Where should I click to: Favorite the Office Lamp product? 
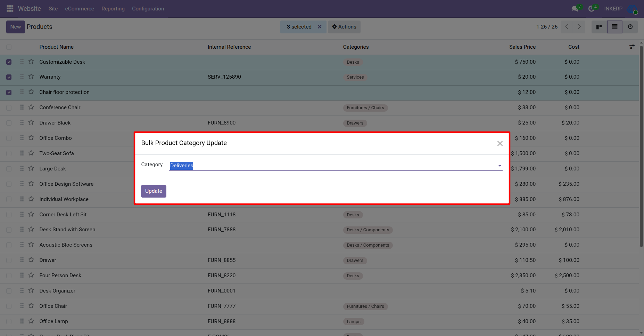[31, 321]
